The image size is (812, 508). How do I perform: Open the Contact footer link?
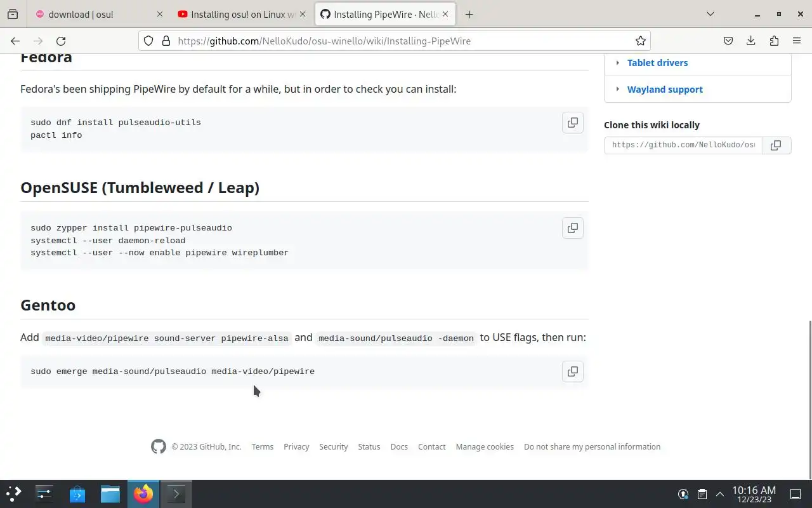tap(432, 446)
